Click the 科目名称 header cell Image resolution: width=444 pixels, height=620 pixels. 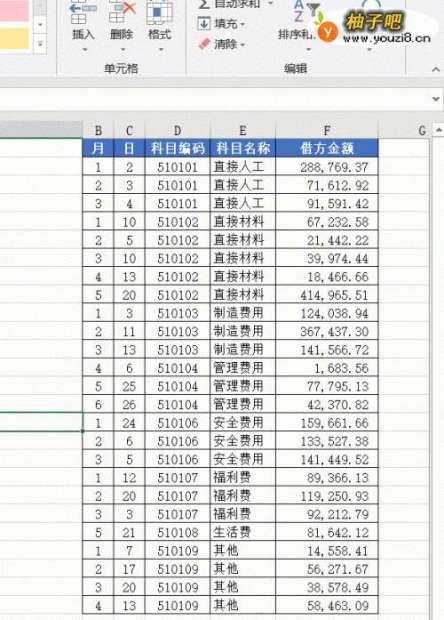(x=243, y=148)
